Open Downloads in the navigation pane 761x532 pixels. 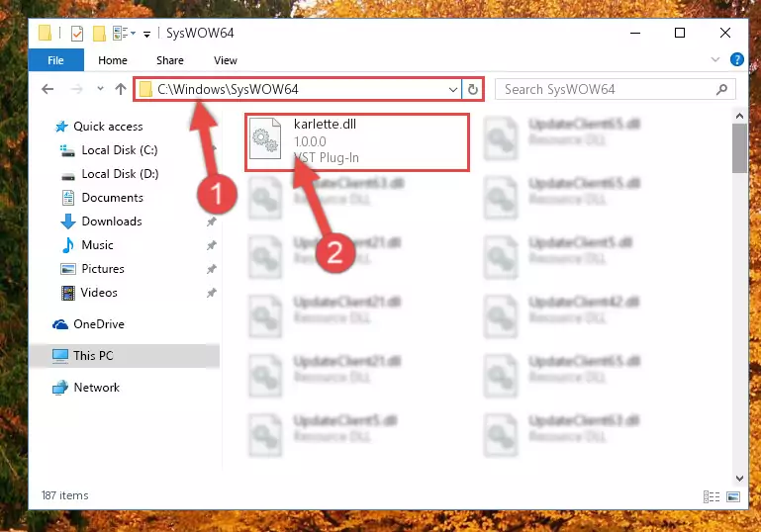click(112, 222)
